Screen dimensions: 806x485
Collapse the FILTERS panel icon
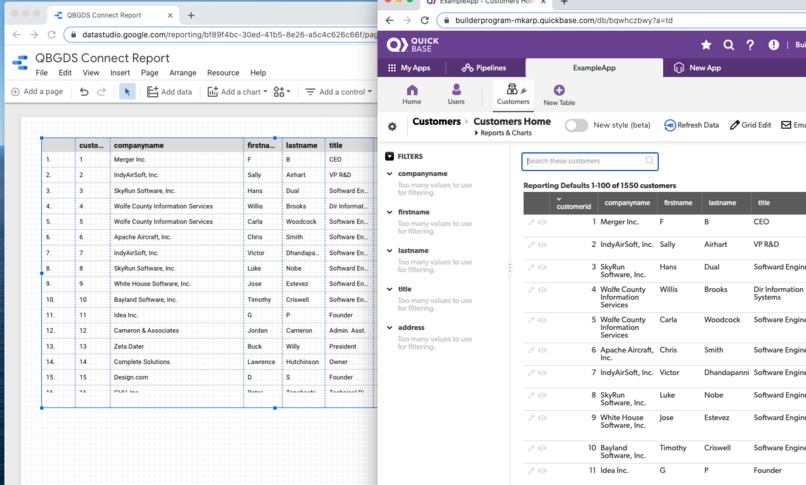pos(390,156)
